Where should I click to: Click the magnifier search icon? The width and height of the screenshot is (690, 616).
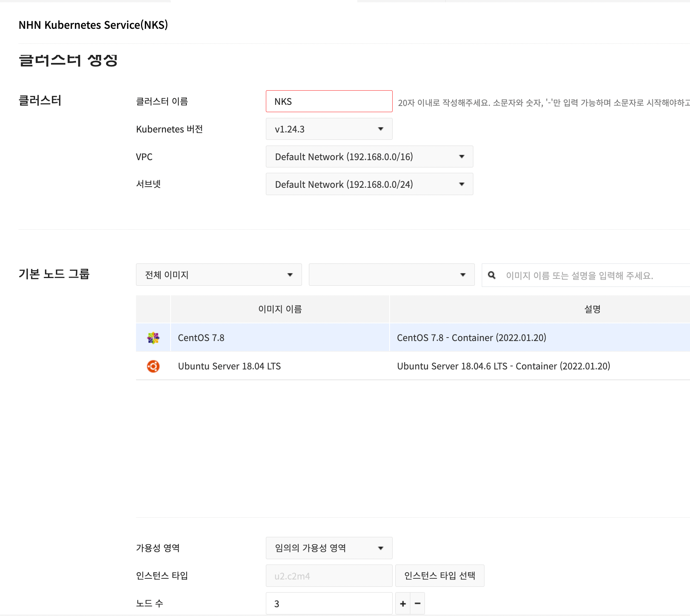[x=491, y=275]
